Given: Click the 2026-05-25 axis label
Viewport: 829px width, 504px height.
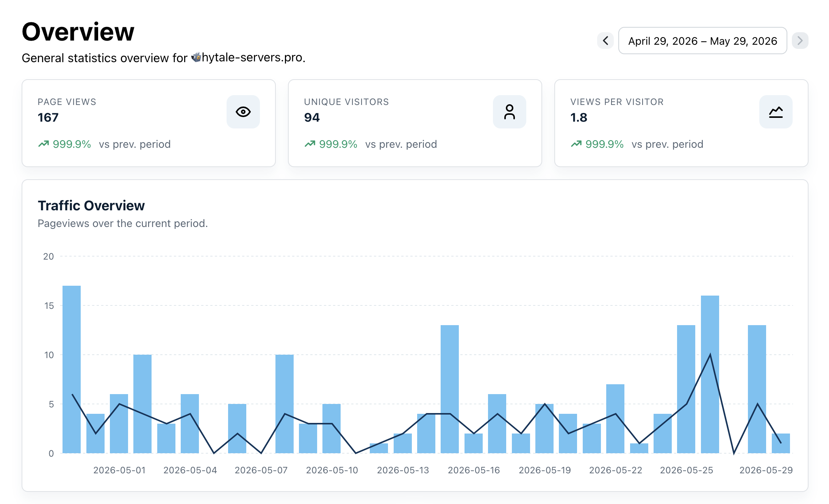Looking at the screenshot, I should (687, 470).
